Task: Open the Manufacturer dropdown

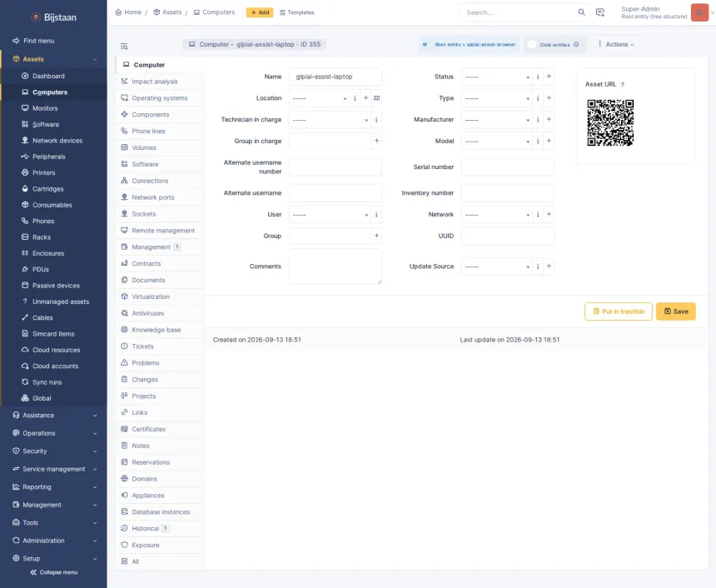Action: (497, 120)
